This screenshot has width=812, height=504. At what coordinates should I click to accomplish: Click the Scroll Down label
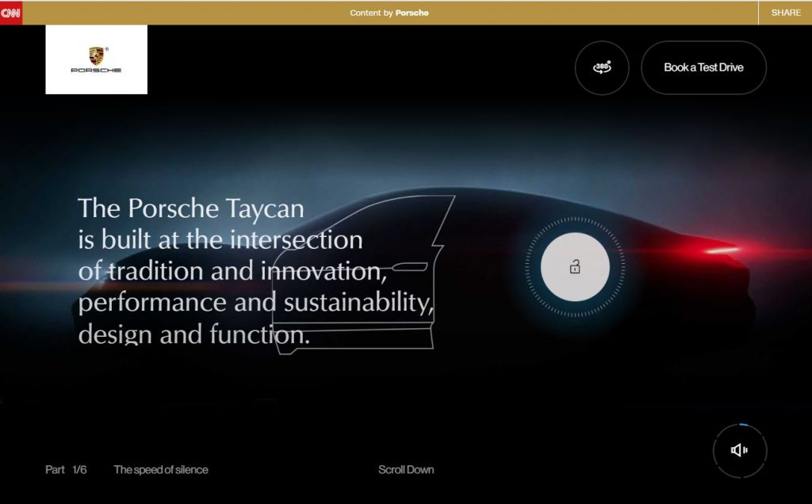(406, 470)
